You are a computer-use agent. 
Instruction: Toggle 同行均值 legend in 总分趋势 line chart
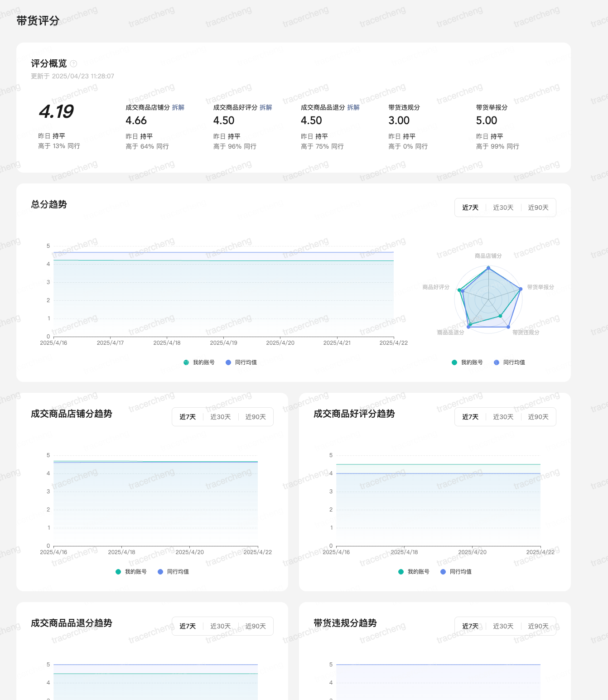click(x=241, y=362)
